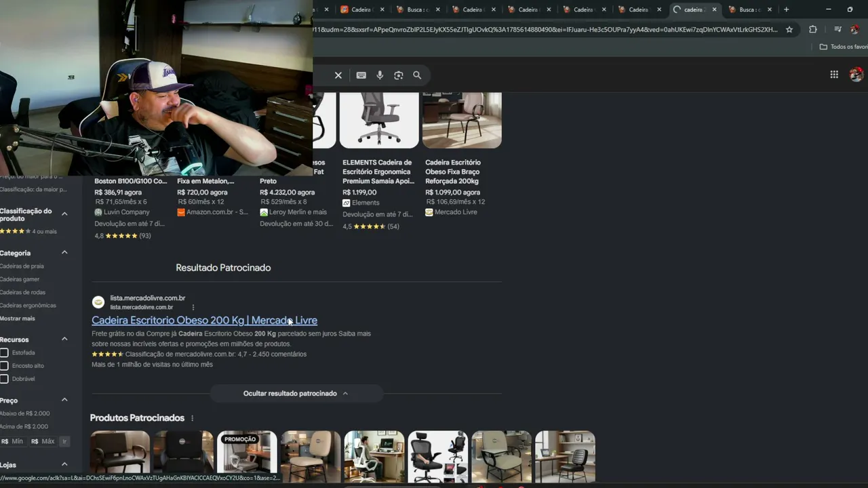Open the Chrome profile avatar in the toolbar
Image resolution: width=868 pixels, height=488 pixels.
(x=855, y=30)
